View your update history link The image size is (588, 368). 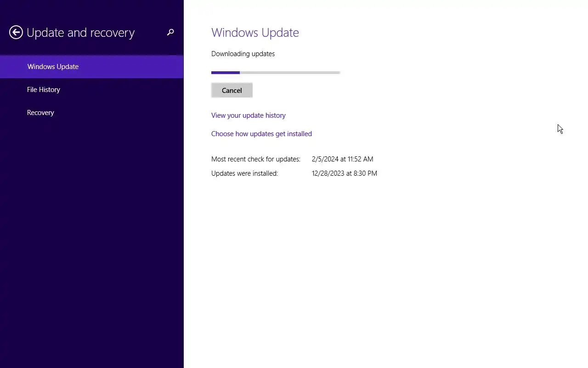pyautogui.click(x=249, y=115)
